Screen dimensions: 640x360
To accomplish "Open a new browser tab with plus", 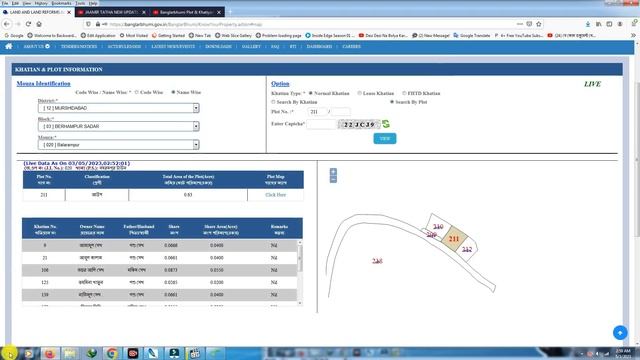I will [x=230, y=12].
